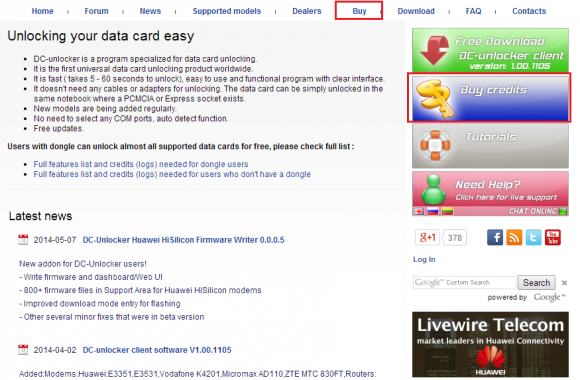Open the Download menu item
This screenshot has height=380, width=580.
click(416, 11)
